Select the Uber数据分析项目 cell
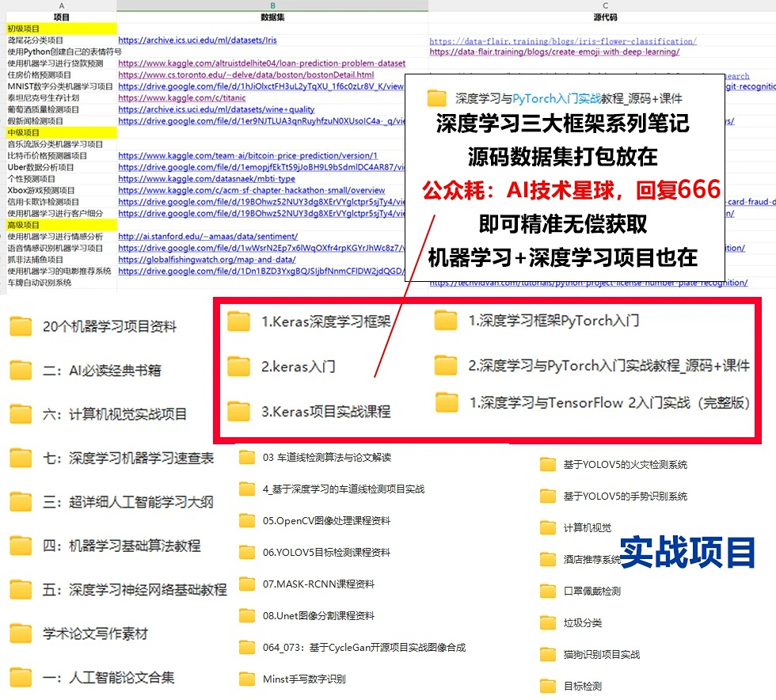 [62, 167]
